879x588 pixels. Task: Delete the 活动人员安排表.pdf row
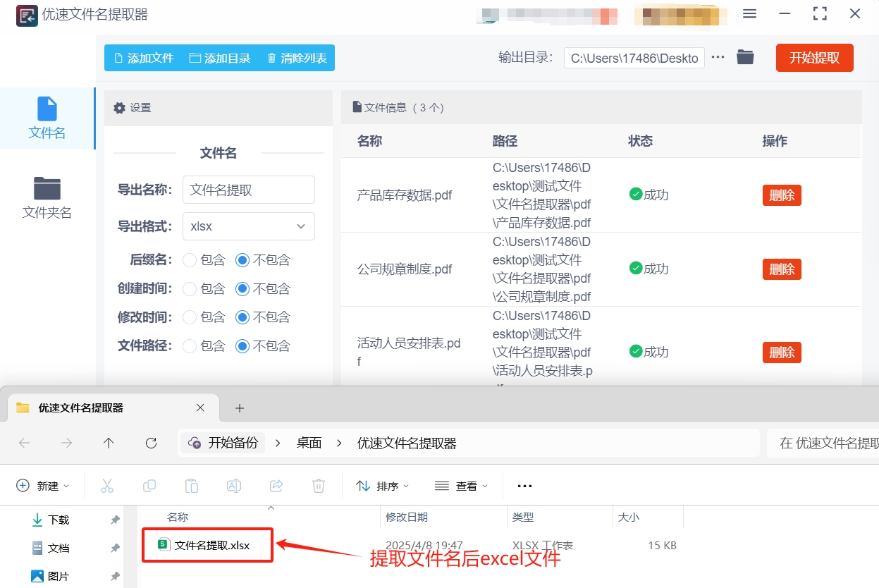(782, 353)
